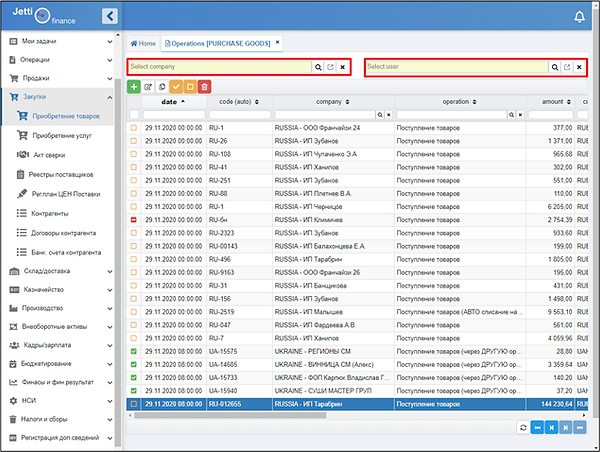Delete with the red trash button

click(x=204, y=87)
